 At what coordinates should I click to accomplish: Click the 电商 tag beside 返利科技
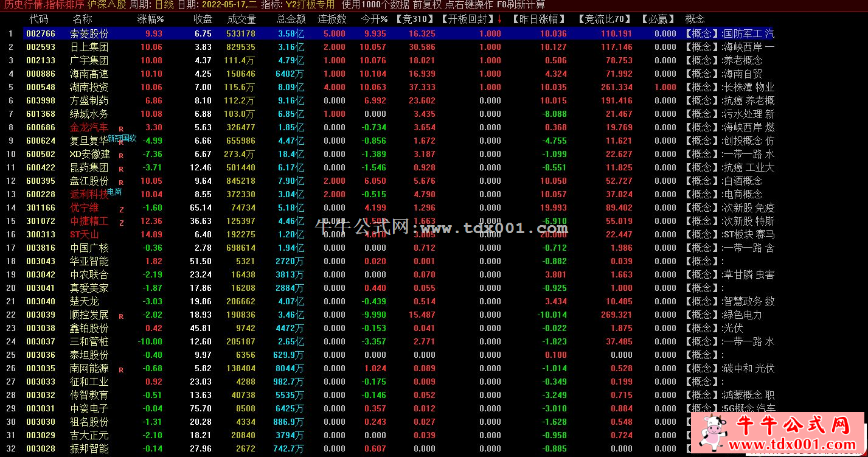click(114, 192)
